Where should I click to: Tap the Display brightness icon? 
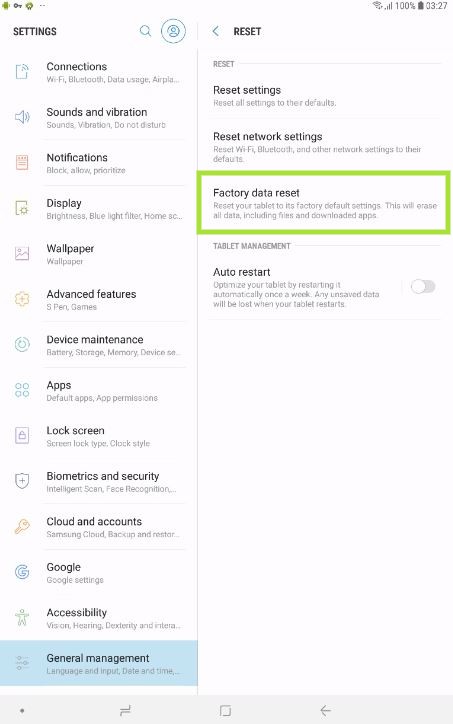(22, 208)
